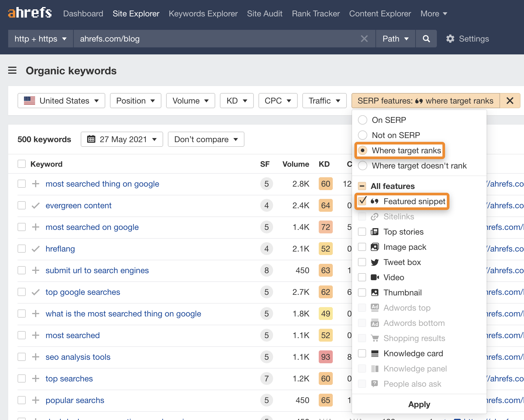
Task: Select the On SERP radio option
Action: [363, 120]
